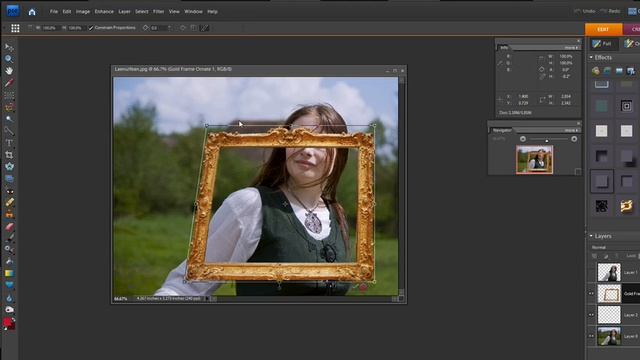Select the Rotate transform mode icon

[x=182, y=28]
